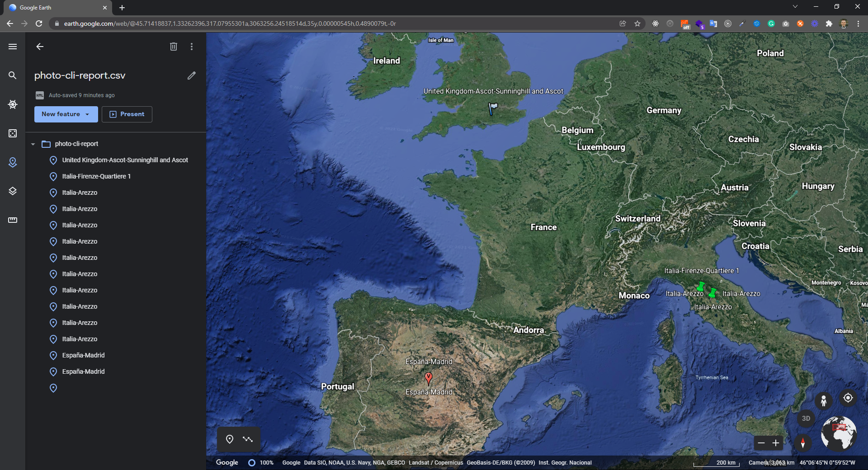Select the search icon in the sidebar
This screenshot has height=470, width=868.
(12, 75)
